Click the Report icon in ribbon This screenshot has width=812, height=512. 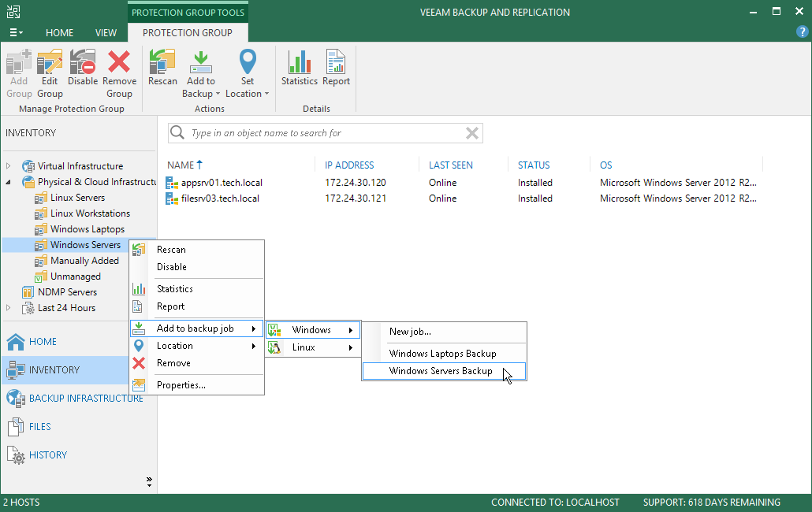click(x=336, y=62)
